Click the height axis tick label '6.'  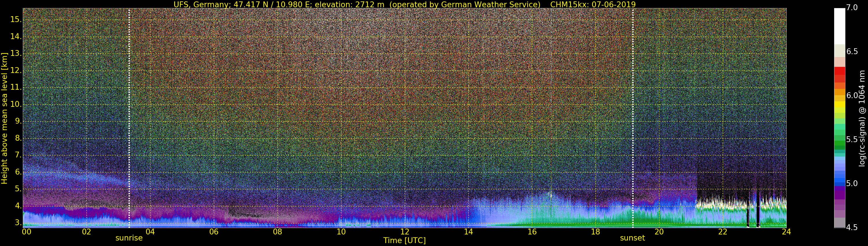pyautogui.click(x=18, y=172)
